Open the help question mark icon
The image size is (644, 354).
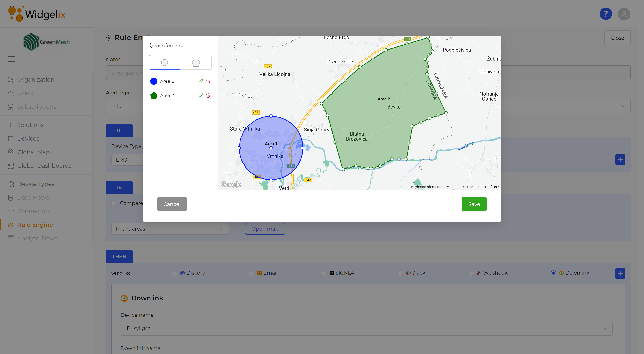pos(606,14)
